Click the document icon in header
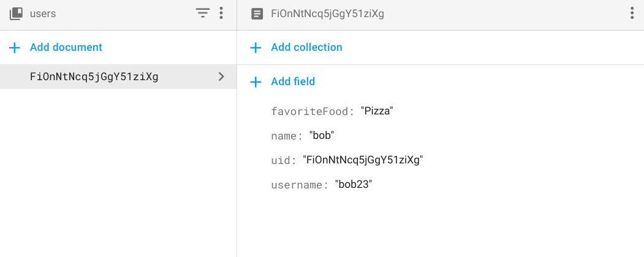 click(x=257, y=13)
